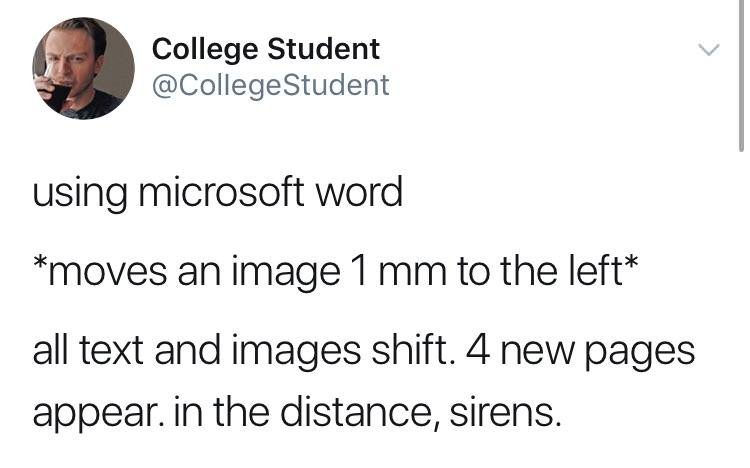Expand the tweet options chevron
Image resolution: width=750 pixels, height=468 pixels.
tap(708, 49)
